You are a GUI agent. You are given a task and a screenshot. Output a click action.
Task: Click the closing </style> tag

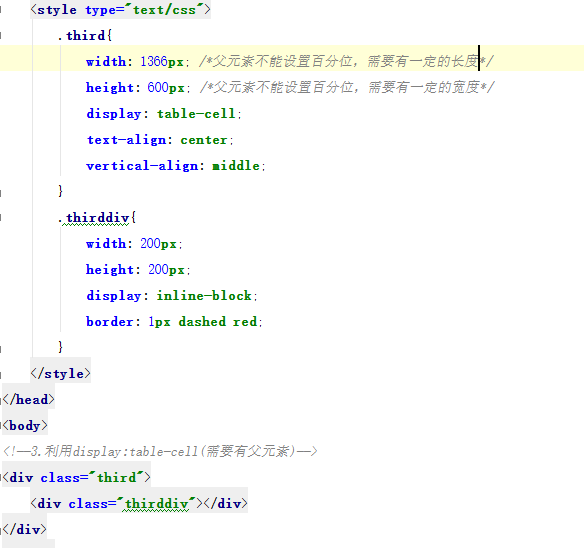[x=60, y=373]
